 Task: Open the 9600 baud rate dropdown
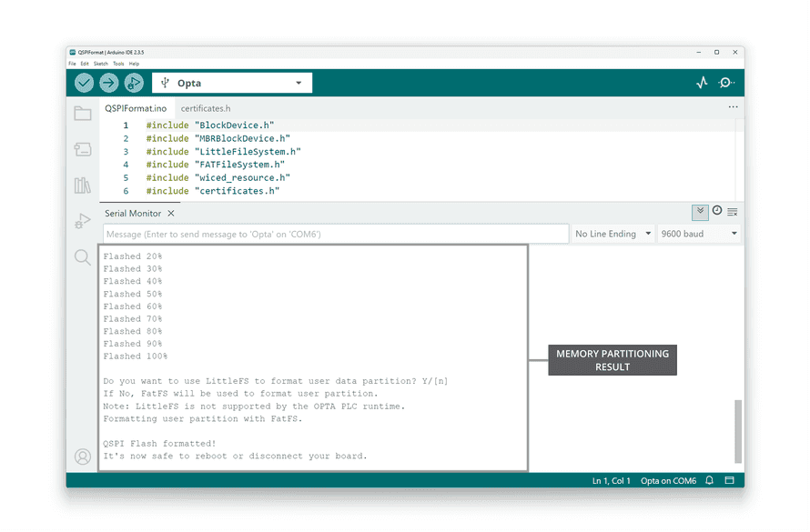[x=698, y=233]
